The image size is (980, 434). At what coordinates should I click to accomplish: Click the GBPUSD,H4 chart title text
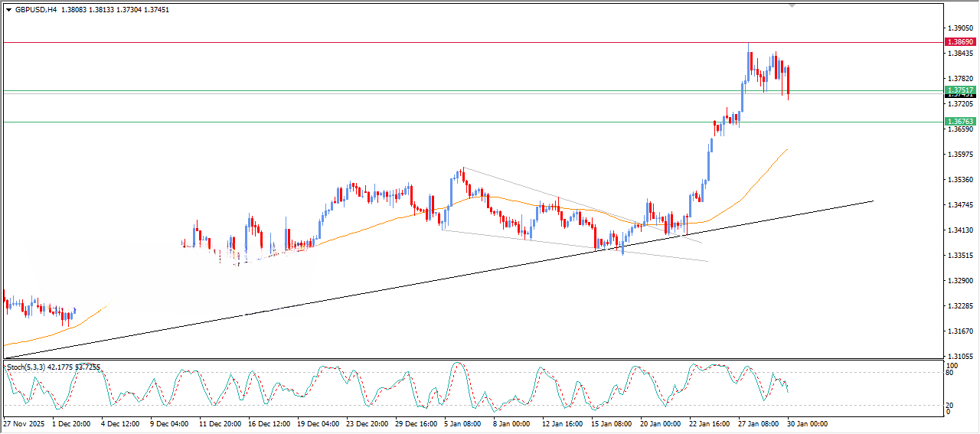point(35,10)
